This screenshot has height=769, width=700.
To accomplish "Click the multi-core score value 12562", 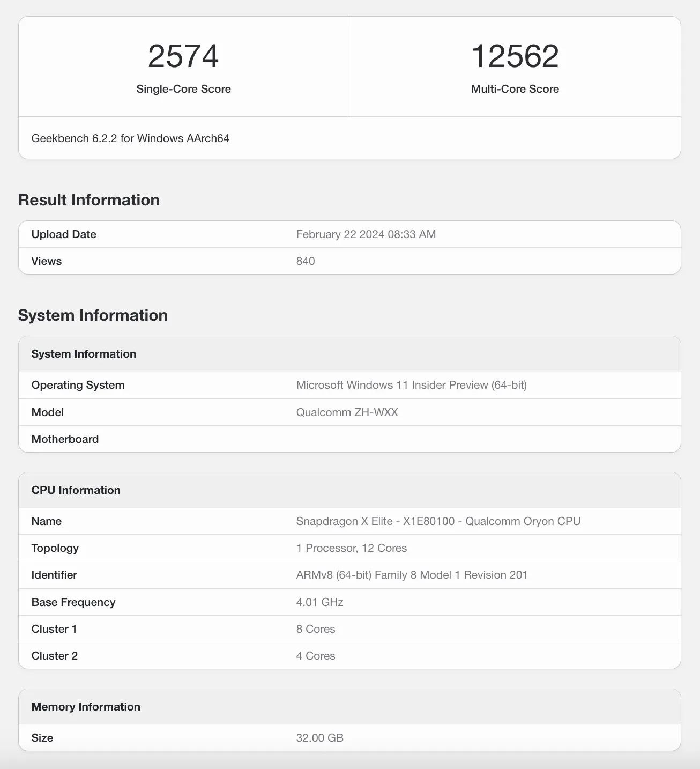I will [x=515, y=56].
